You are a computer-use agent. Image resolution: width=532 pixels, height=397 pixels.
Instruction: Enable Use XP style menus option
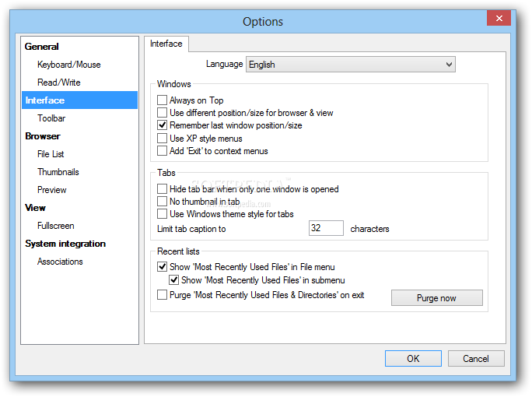pyautogui.click(x=162, y=139)
